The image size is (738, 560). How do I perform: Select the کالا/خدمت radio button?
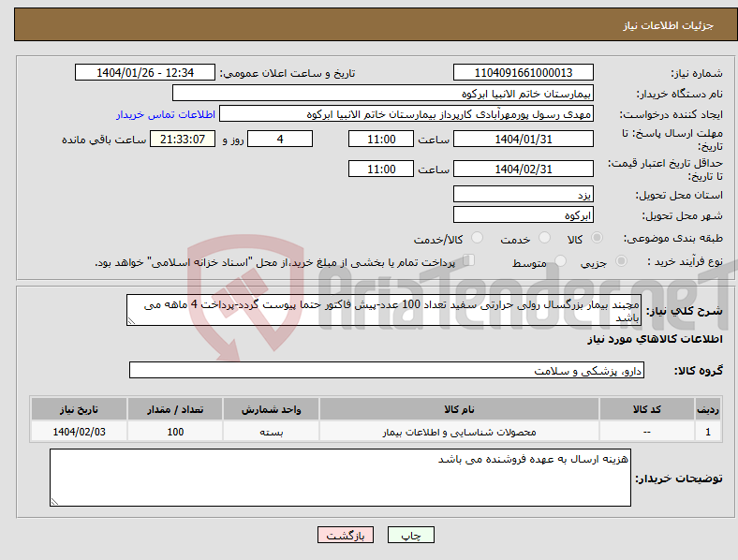pyautogui.click(x=477, y=238)
